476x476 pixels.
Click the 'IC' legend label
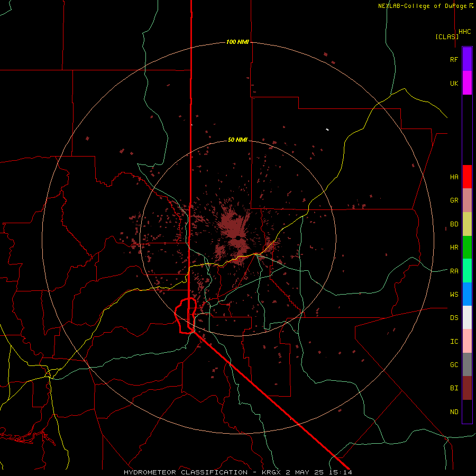454,342
